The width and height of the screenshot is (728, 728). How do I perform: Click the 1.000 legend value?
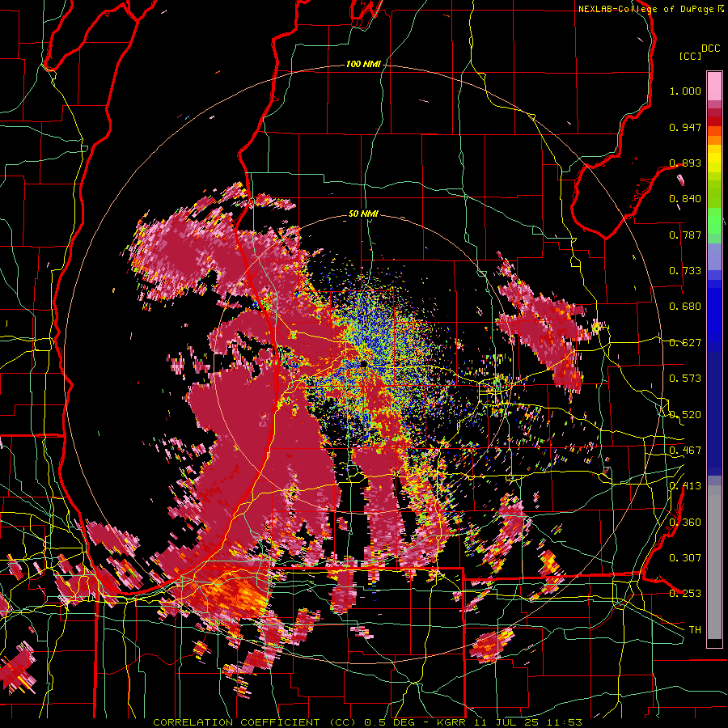coord(685,91)
